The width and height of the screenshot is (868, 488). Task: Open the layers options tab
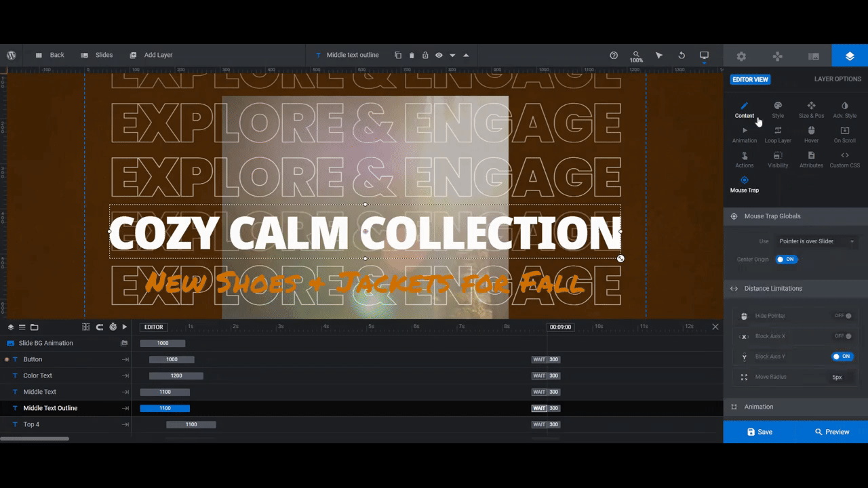(850, 56)
